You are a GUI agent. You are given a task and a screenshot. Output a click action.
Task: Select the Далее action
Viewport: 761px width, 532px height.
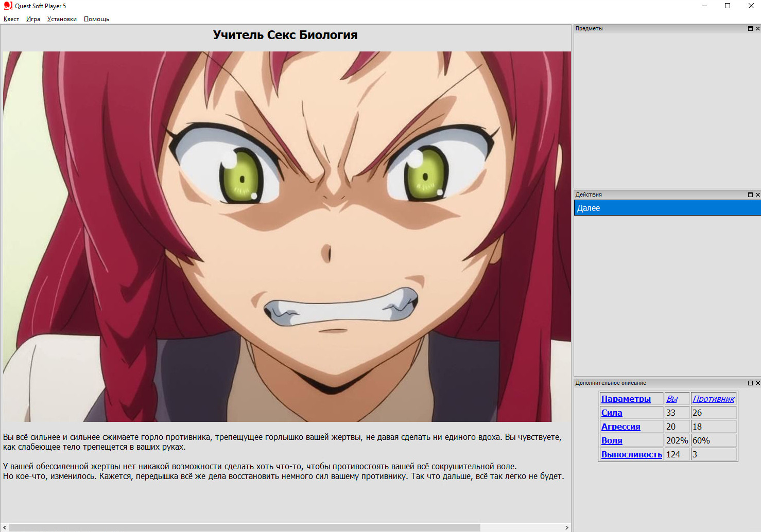pos(667,208)
